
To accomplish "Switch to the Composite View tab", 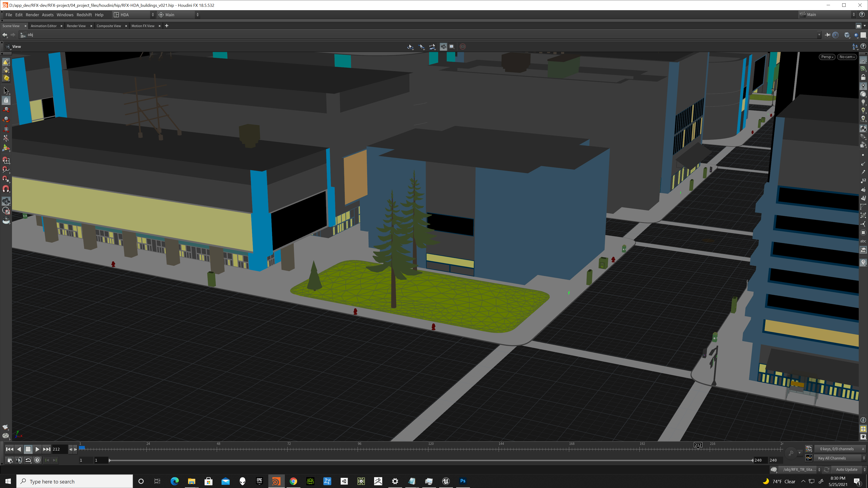I will coord(109,26).
